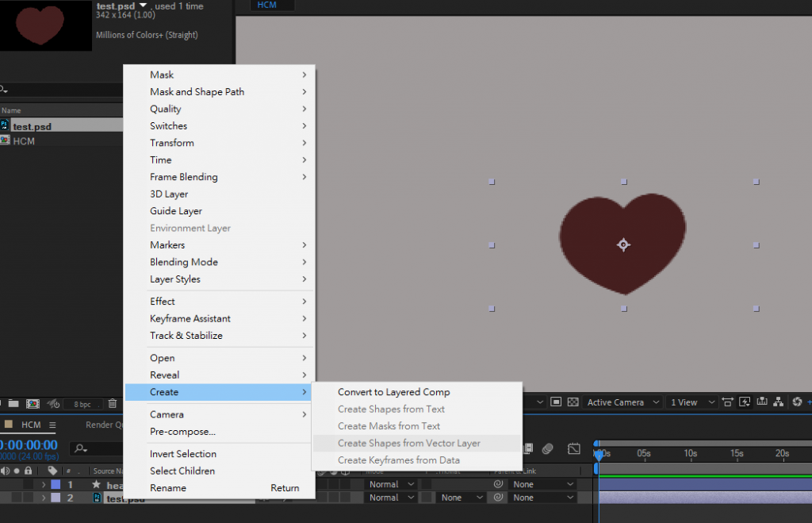
Task: Choose Invert Selection in context menu
Action: (x=220, y=453)
